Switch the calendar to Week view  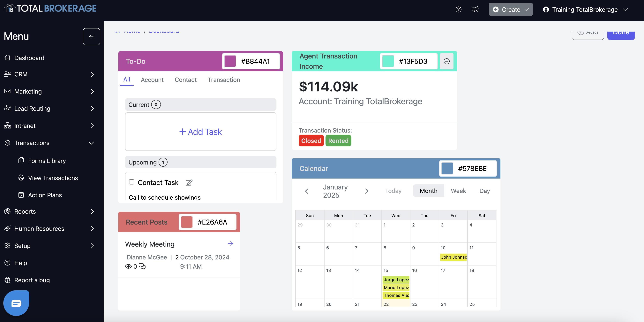458,191
